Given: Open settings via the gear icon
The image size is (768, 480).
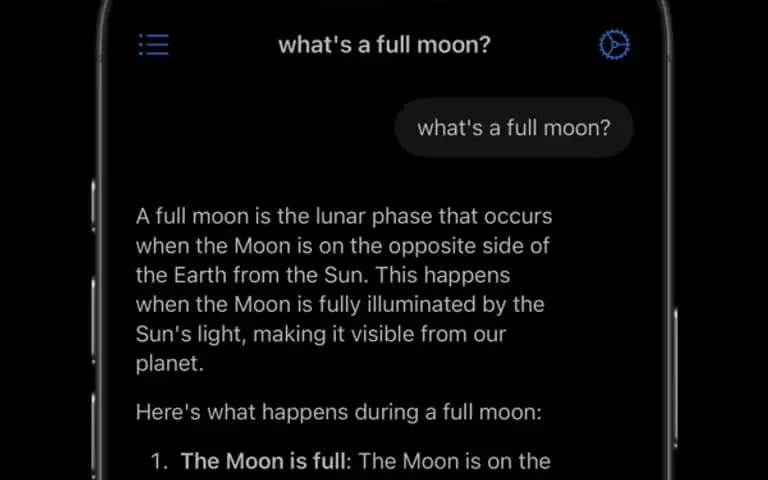Looking at the screenshot, I should point(615,45).
